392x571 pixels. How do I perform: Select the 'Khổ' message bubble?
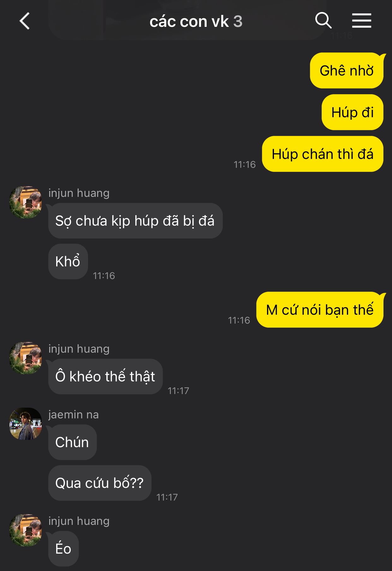point(68,261)
